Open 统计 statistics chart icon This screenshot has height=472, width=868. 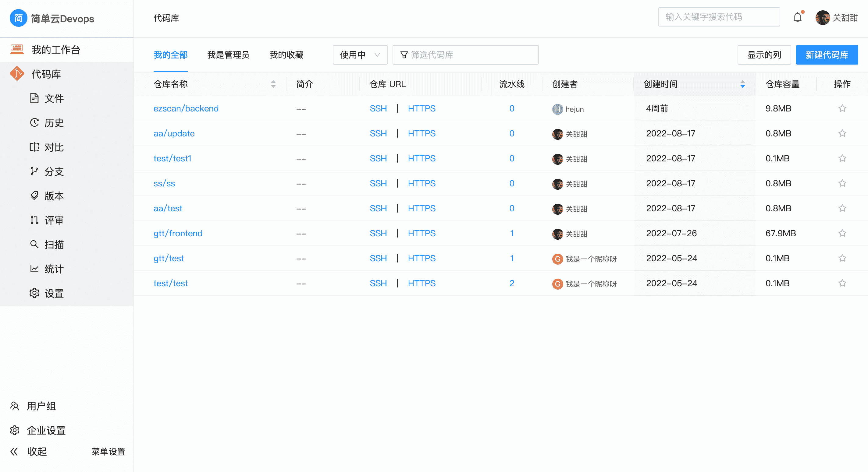click(34, 269)
